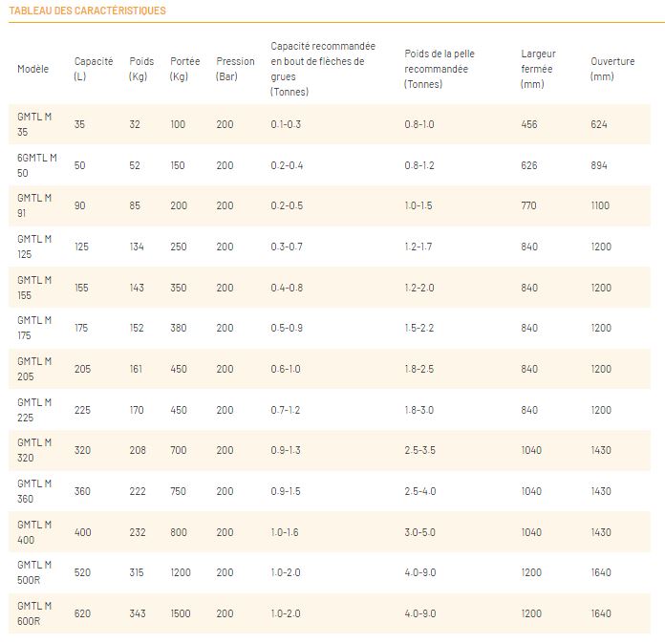Click the 'Tableau des caractéristiques' title
Image resolution: width=665 pixels, height=644 pixels.
(x=87, y=11)
